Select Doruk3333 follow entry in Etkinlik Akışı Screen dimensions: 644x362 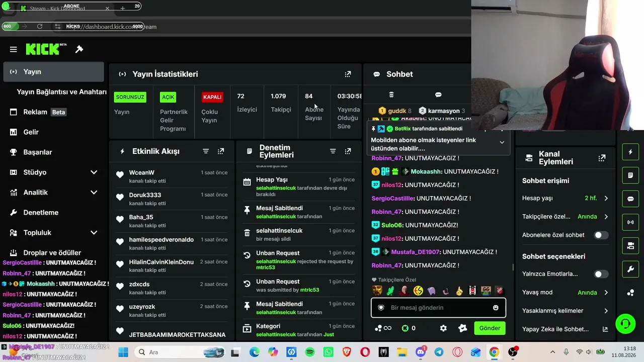pos(172,199)
